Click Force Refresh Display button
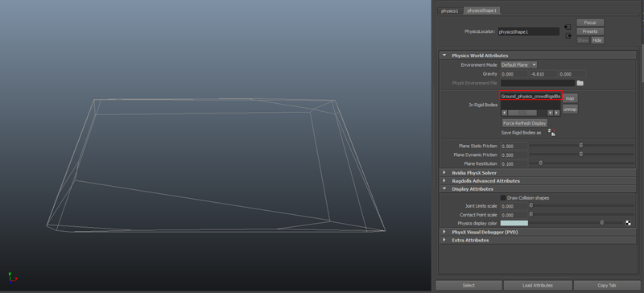The height and width of the screenshot is (293, 644). [x=525, y=123]
